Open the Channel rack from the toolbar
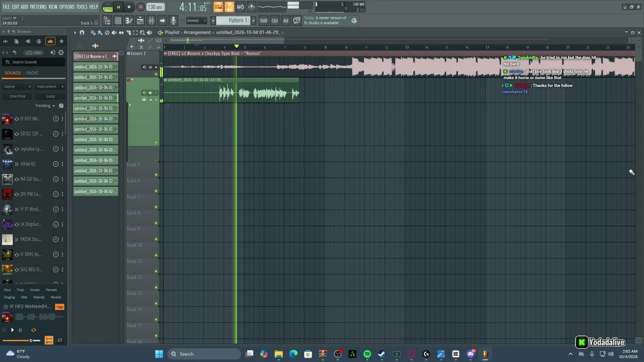Image resolution: width=644 pixels, height=362 pixels. pos(118,21)
